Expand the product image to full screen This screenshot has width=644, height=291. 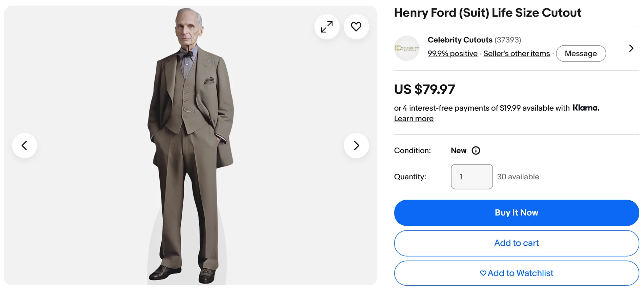327,27
